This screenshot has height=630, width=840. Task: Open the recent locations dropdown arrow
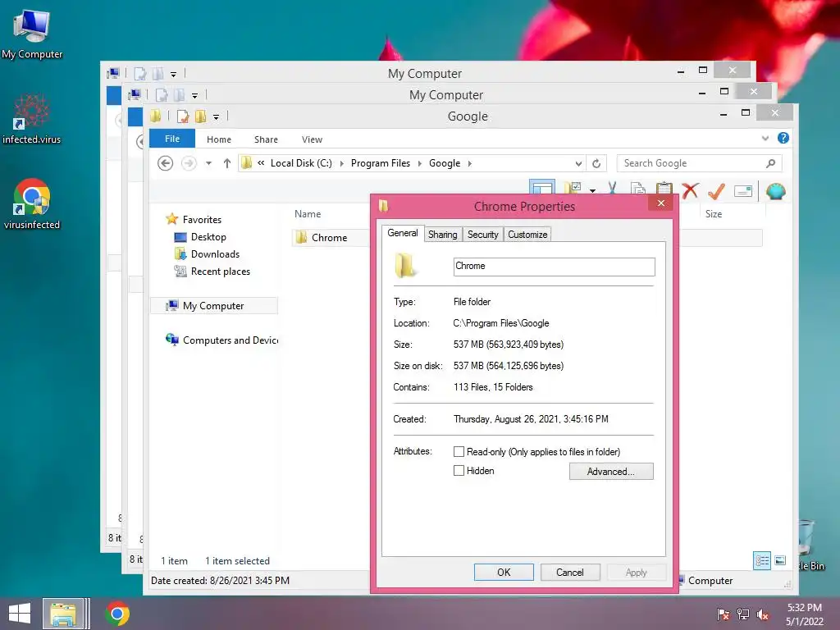208,163
